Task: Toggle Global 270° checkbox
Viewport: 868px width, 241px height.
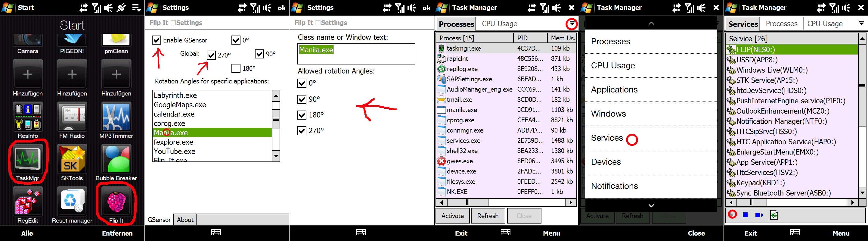Action: tap(211, 55)
